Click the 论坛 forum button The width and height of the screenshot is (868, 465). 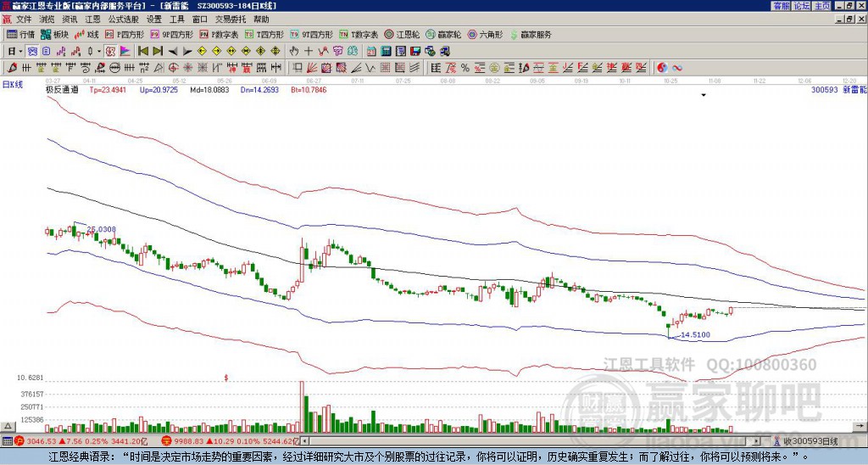pyautogui.click(x=801, y=6)
